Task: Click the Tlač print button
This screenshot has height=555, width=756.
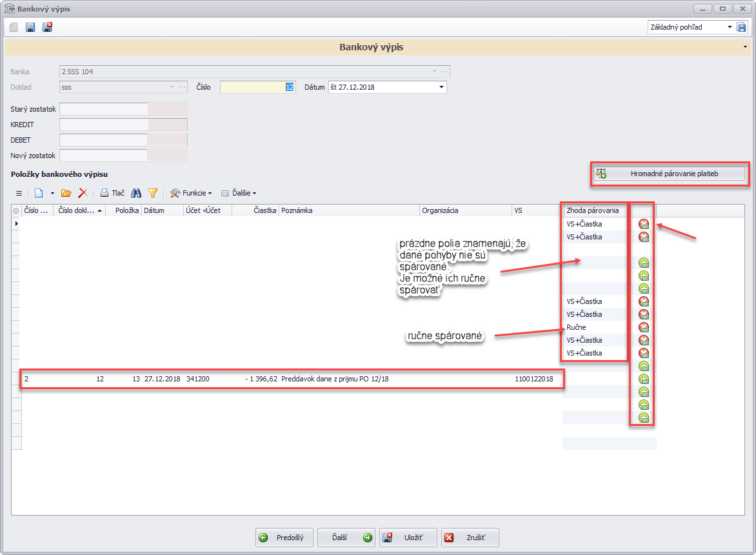Action: click(x=112, y=193)
